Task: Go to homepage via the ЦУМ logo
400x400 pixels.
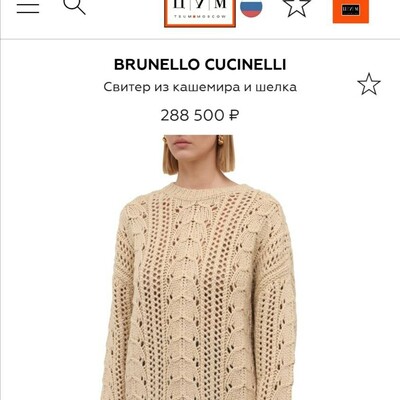Action: (200, 13)
